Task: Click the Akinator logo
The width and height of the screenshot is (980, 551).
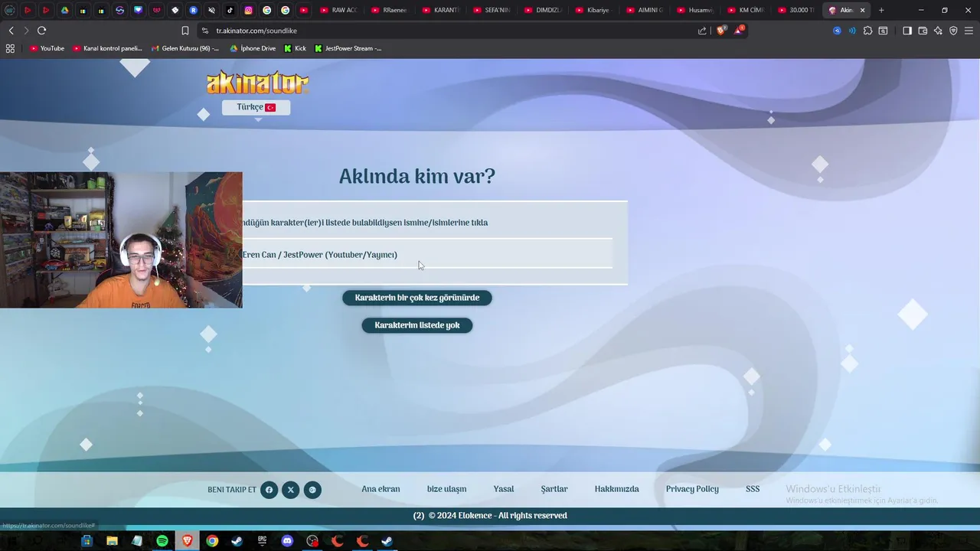Action: (x=257, y=83)
